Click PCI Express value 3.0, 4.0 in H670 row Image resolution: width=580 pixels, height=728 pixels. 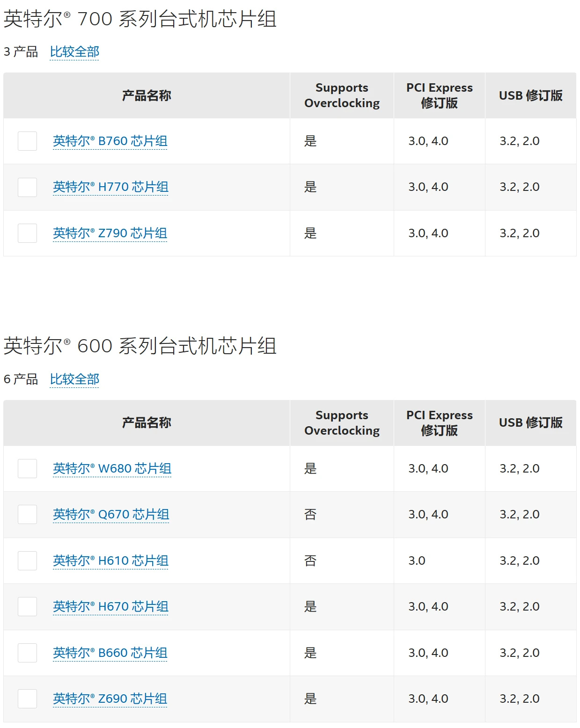pos(428,606)
